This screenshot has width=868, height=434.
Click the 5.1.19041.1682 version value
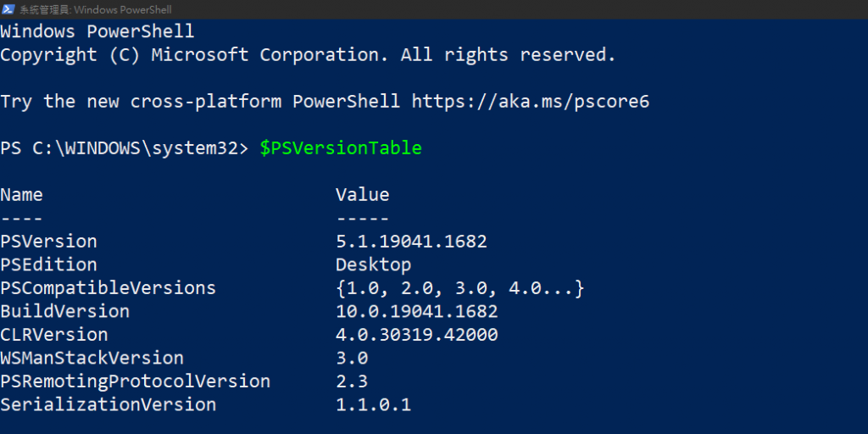click(411, 242)
